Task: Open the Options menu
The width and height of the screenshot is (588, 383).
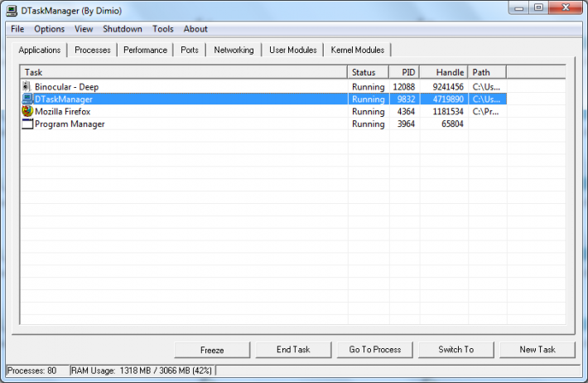Action: pyautogui.click(x=49, y=29)
